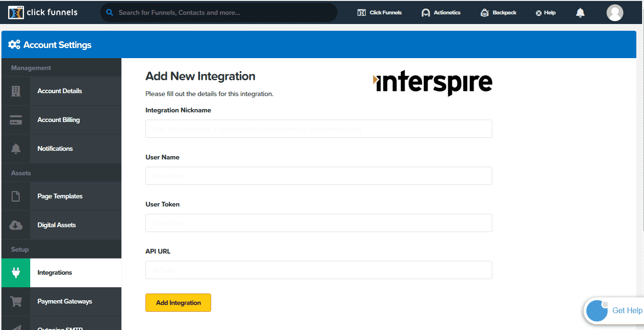Open the Get Help chat widget
This screenshot has width=644, height=330.
(x=614, y=310)
